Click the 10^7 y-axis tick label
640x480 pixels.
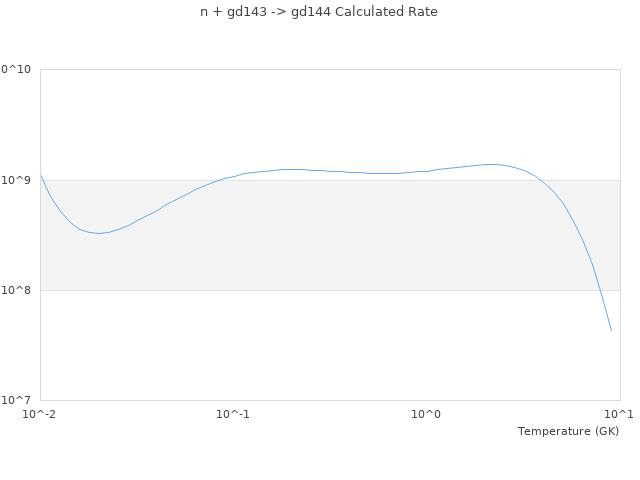pyautogui.click(x=19, y=400)
